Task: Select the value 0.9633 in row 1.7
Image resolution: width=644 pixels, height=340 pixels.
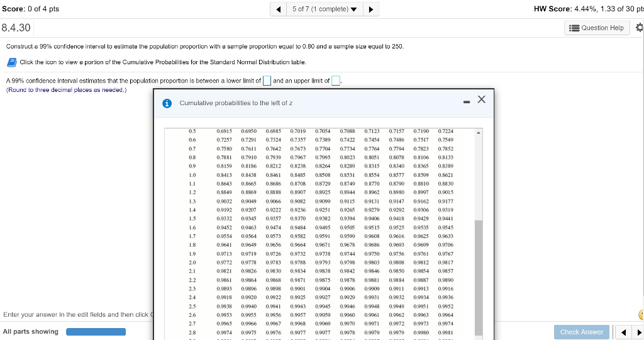Action: coord(446,236)
